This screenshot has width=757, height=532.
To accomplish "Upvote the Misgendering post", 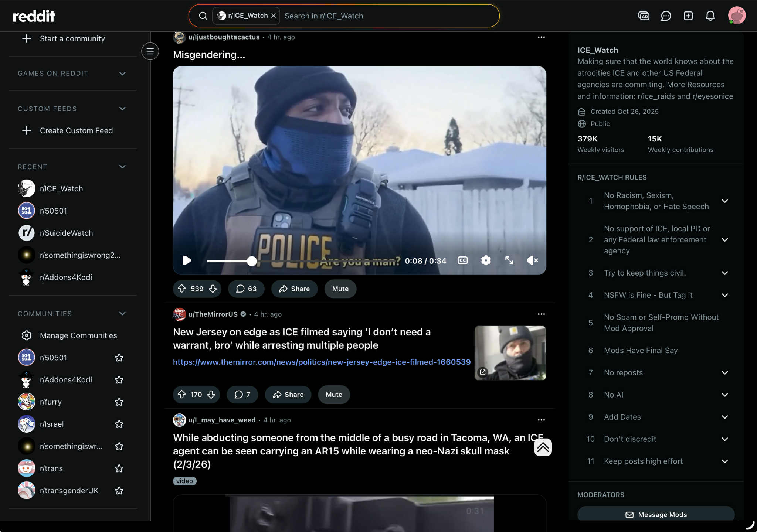I will [182, 289].
